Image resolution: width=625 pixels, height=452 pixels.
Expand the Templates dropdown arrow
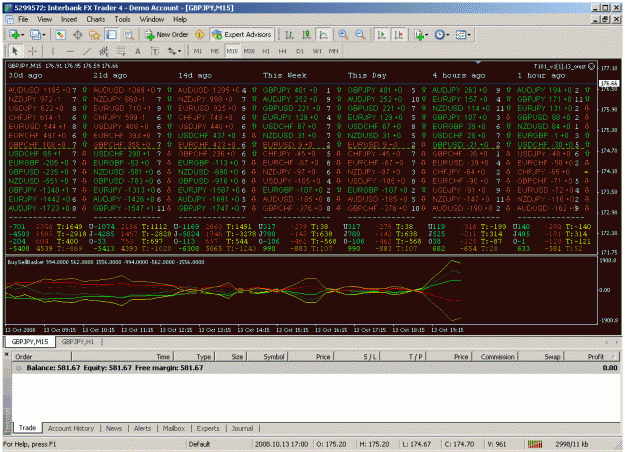pyautogui.click(x=469, y=35)
